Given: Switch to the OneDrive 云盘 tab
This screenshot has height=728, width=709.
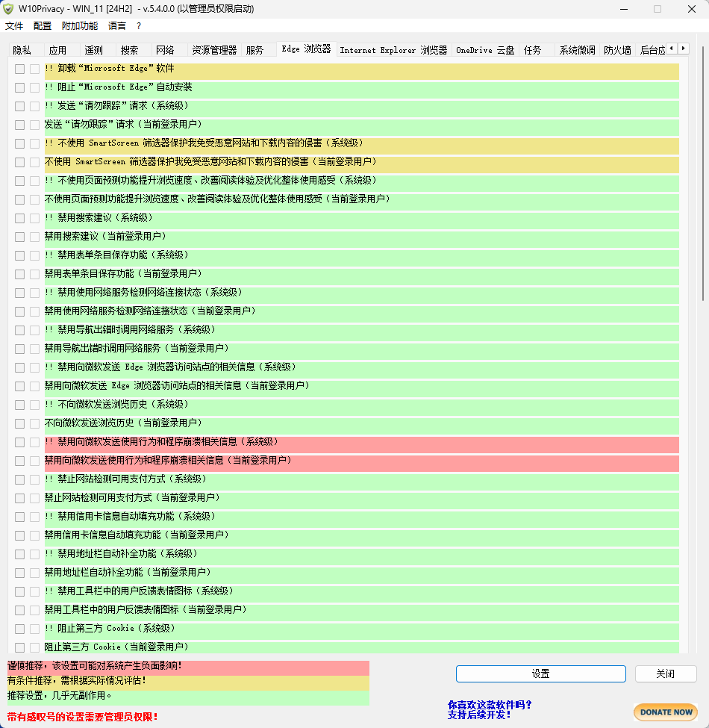Looking at the screenshot, I should 485,50.
